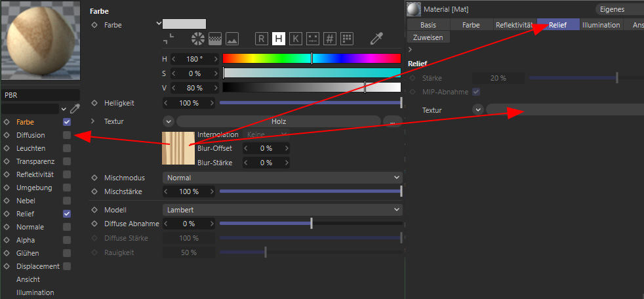Expand the Textur section arrow in Farbe
This screenshot has width=644, height=299.
(x=93, y=121)
